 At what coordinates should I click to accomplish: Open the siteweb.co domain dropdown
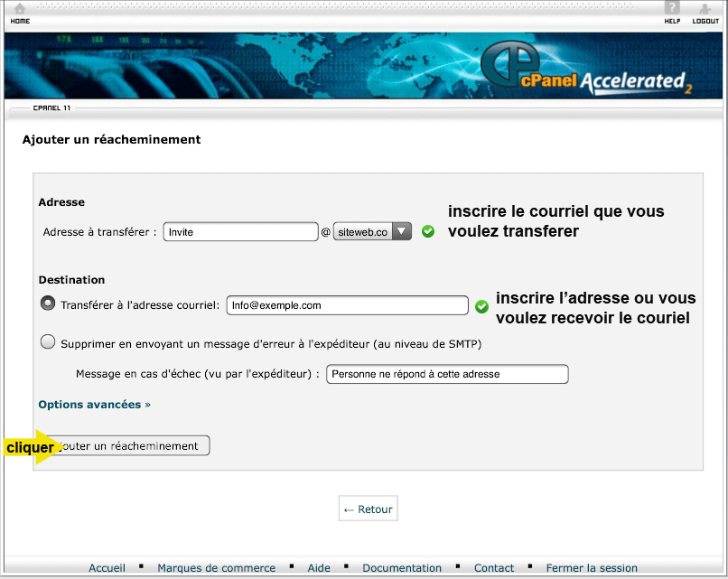(x=372, y=232)
